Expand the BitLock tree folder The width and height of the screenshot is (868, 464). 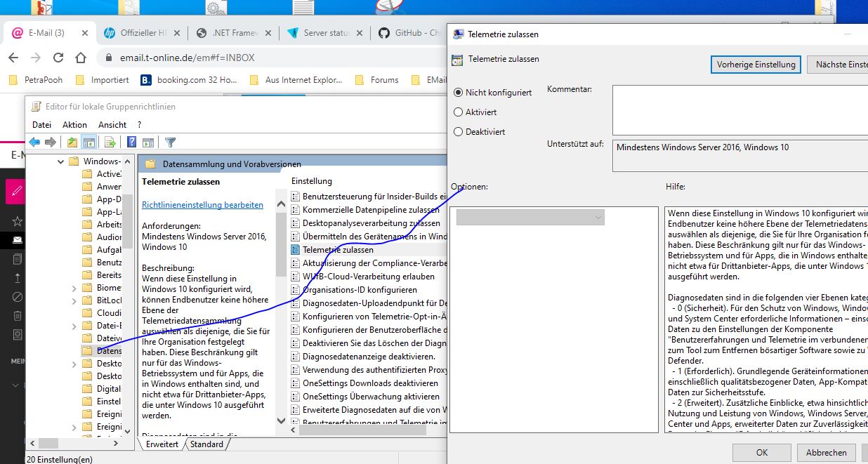[x=74, y=300]
